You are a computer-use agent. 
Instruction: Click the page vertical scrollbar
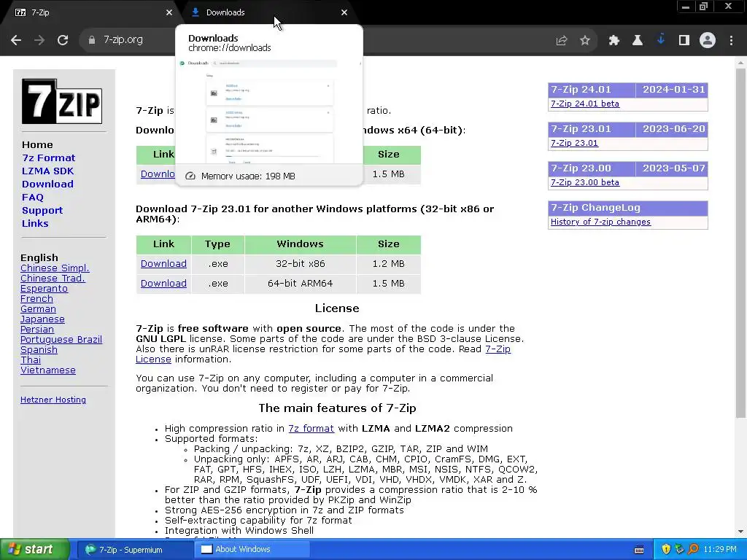coord(740,243)
